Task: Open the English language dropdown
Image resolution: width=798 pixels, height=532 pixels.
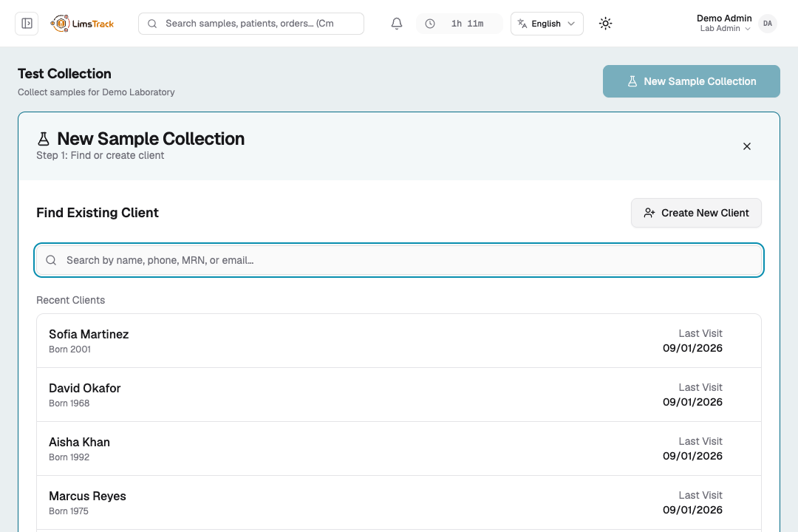Action: pos(547,24)
